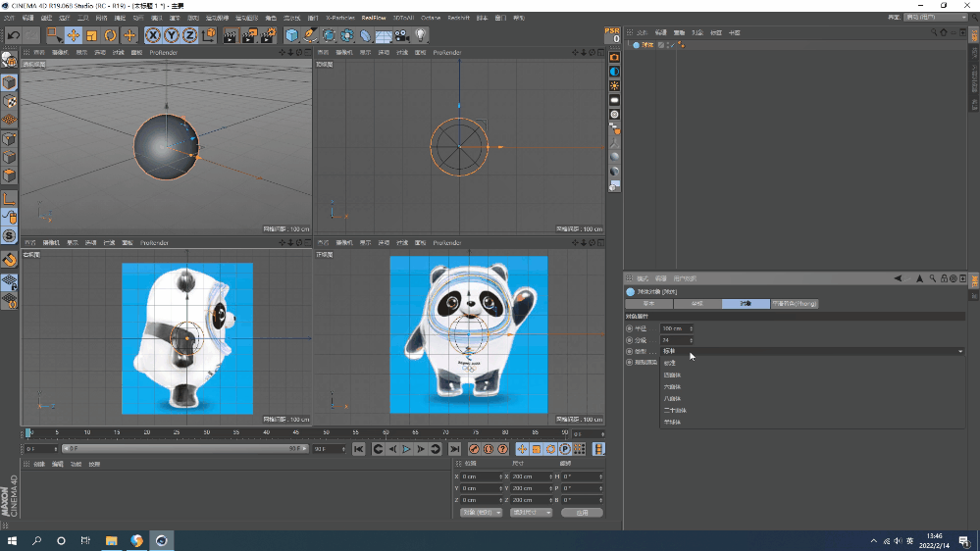Choose 二十面体 from type dropdown

675,411
